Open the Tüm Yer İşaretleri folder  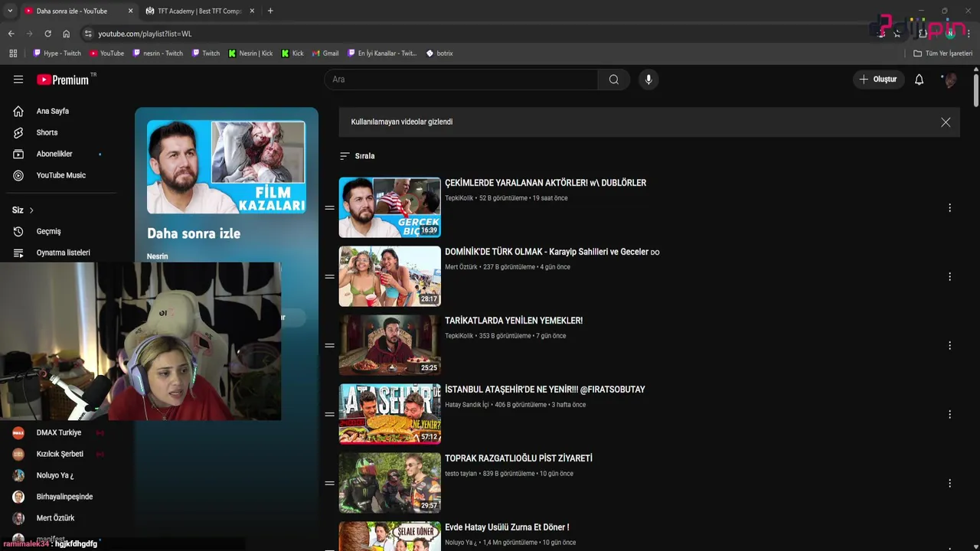[x=943, y=54]
